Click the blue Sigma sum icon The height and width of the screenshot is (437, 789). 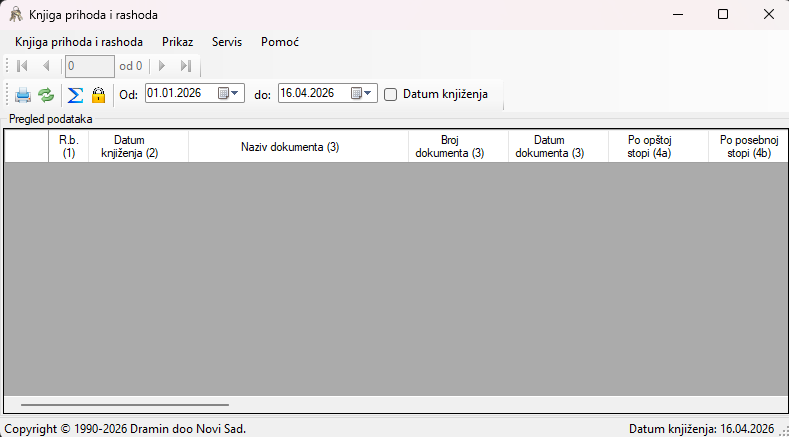[75, 95]
